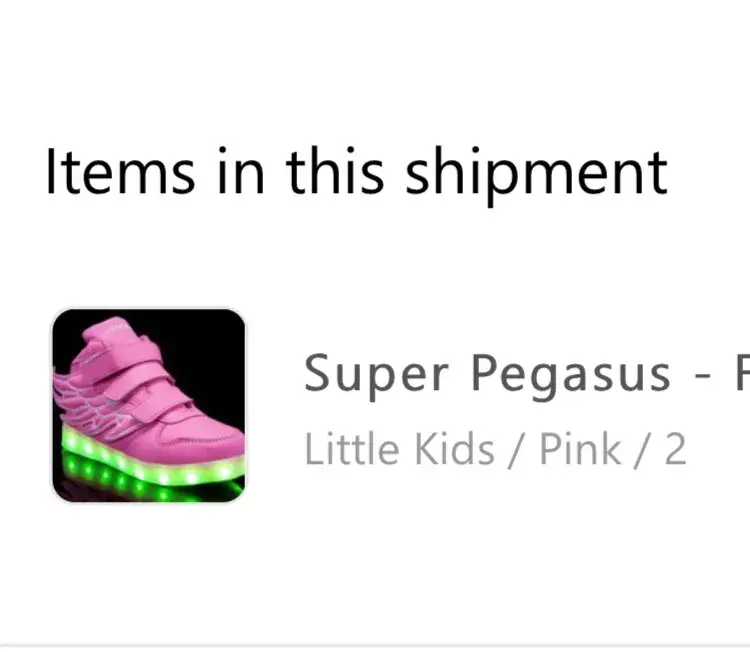Image resolution: width=750 pixels, height=652 pixels.
Task: Click the word Items in the heading
Action: pyautogui.click(x=120, y=170)
